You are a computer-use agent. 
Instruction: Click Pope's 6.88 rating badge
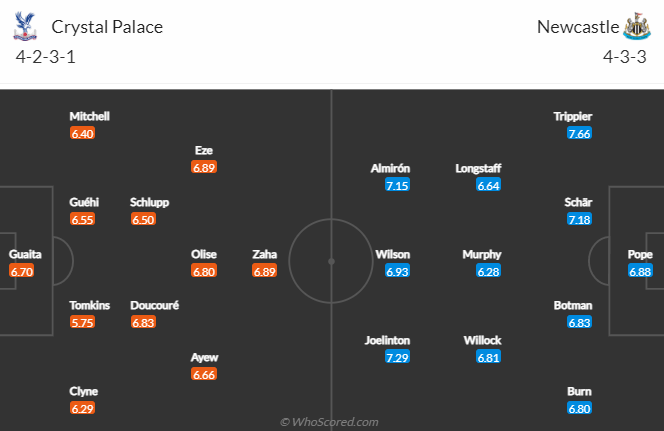click(640, 271)
